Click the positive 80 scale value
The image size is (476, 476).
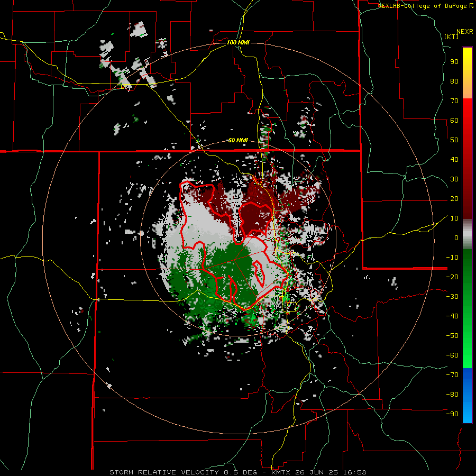pos(454,81)
